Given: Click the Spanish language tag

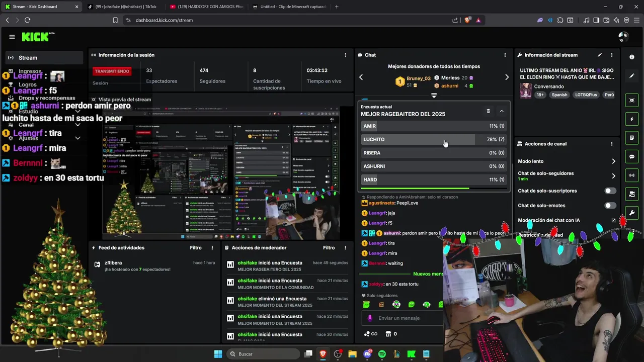Looking at the screenshot, I should click(x=559, y=95).
